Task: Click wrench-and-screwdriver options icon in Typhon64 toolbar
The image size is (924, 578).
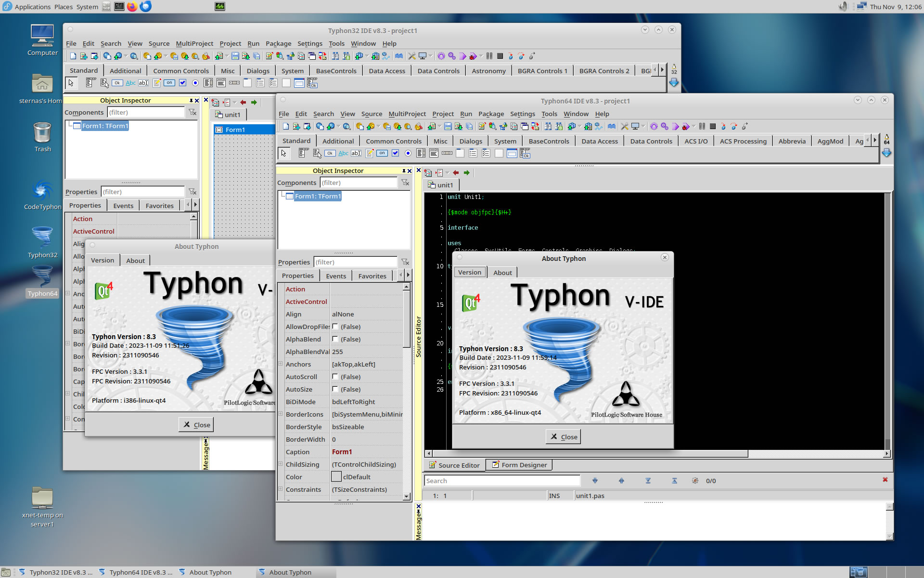Action: [625, 126]
